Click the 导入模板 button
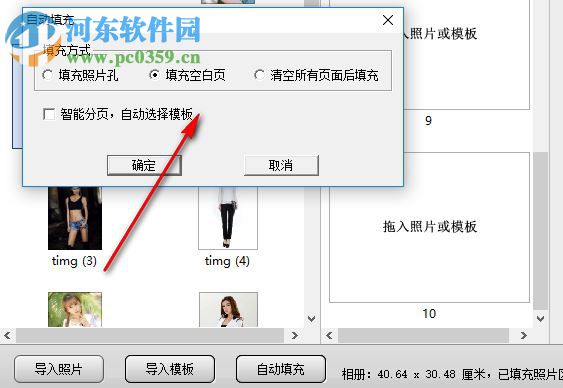Screen dimensions: 563x388 [170, 369]
